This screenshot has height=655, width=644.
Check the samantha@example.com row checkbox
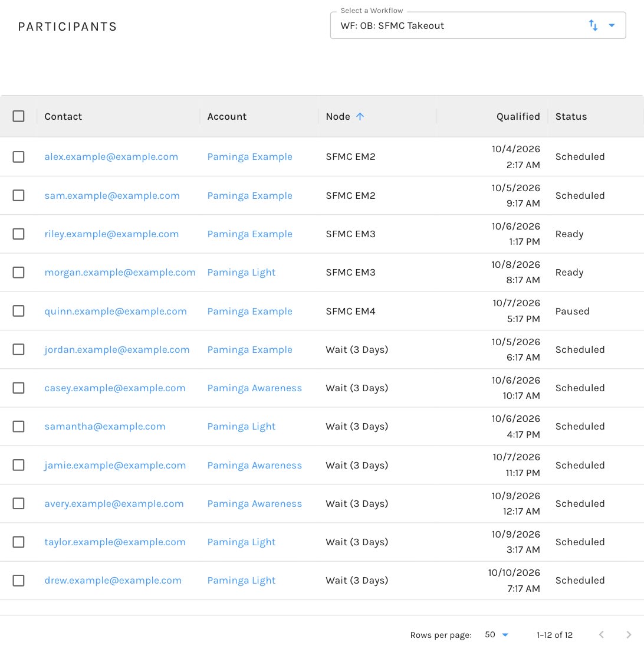(18, 427)
